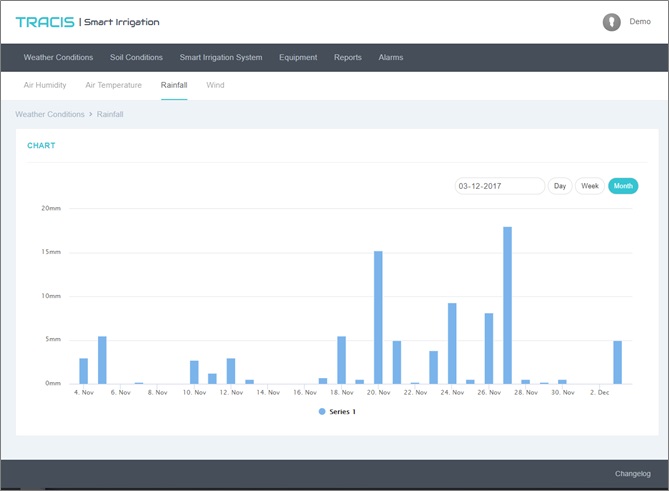Click the 20. Nov rainfall bar
Viewport: 669px width, 491px height.
(378, 317)
